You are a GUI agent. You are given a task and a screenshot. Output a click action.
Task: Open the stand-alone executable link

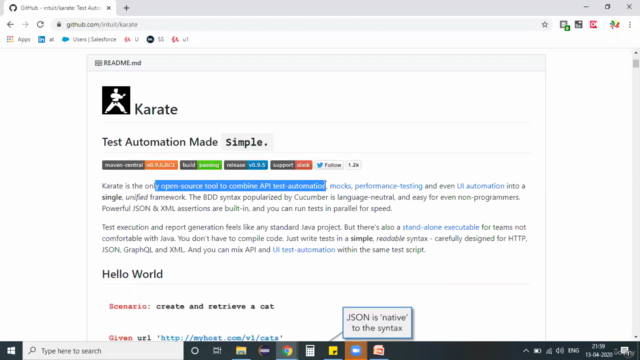point(441,227)
